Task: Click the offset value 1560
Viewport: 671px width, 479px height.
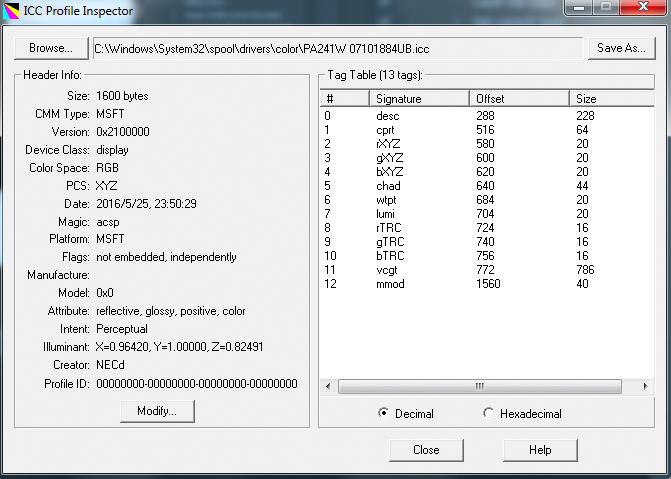Action: coord(488,284)
